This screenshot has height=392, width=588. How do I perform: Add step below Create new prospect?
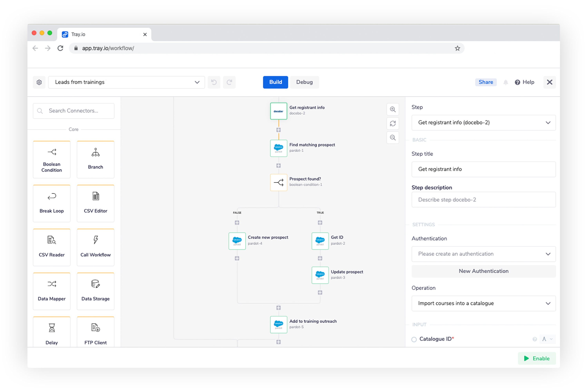237,258
